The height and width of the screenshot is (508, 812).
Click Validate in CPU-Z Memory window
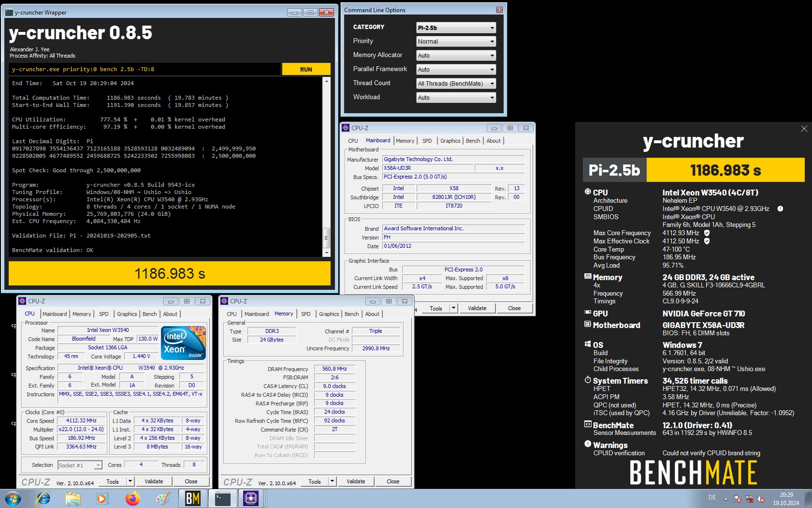pyautogui.click(x=356, y=481)
